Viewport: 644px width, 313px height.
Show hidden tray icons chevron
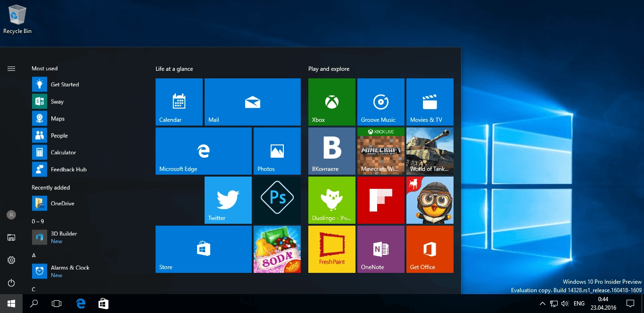click(x=542, y=304)
